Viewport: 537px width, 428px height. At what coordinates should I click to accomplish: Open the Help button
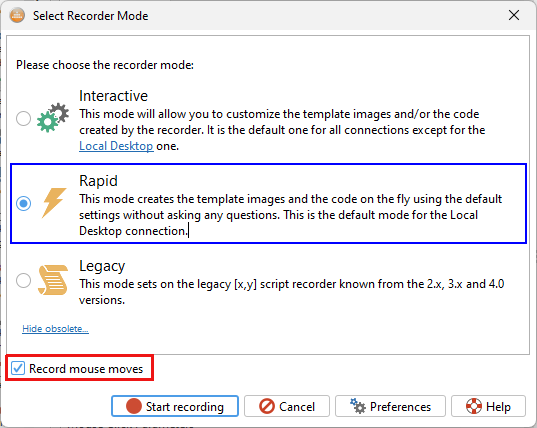click(488, 406)
